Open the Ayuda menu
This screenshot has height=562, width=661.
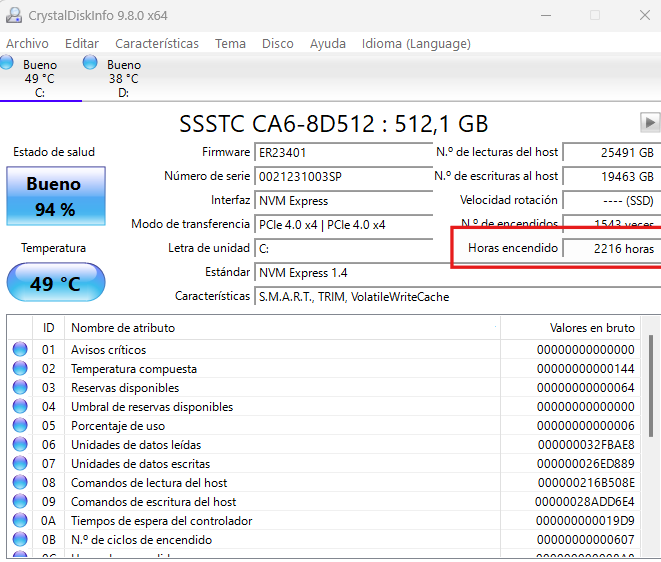point(328,43)
